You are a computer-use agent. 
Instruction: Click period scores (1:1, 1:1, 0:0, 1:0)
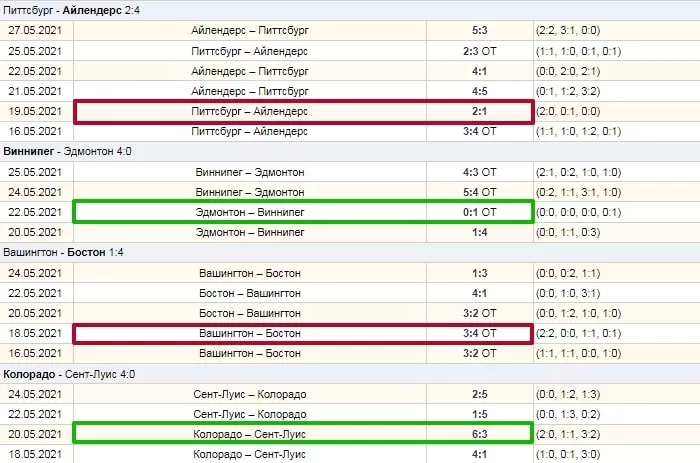578,354
